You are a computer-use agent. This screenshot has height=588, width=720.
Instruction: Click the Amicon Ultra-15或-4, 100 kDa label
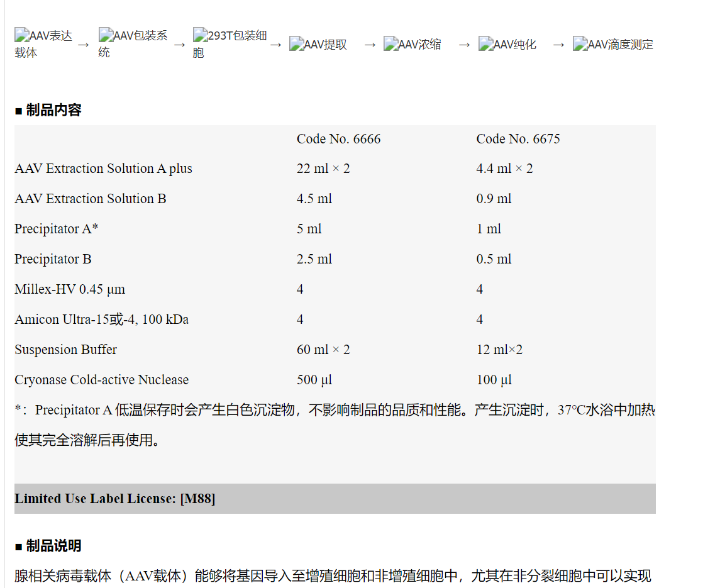pyautogui.click(x=101, y=319)
